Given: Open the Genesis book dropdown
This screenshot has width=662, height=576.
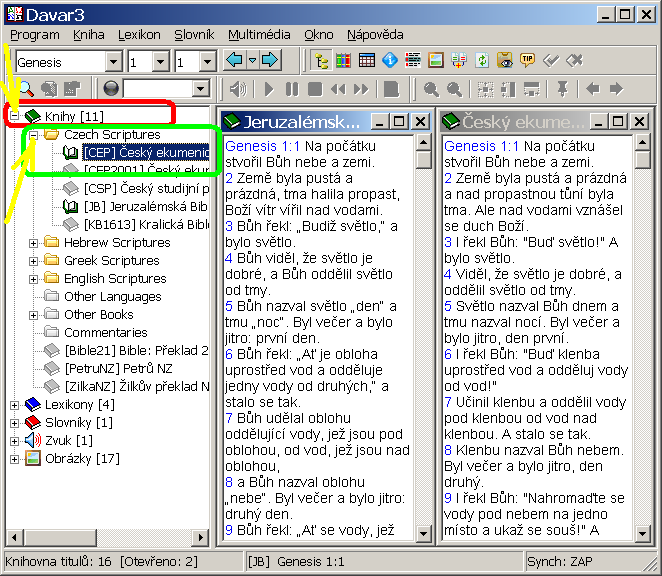Looking at the screenshot, I should pos(113,62).
